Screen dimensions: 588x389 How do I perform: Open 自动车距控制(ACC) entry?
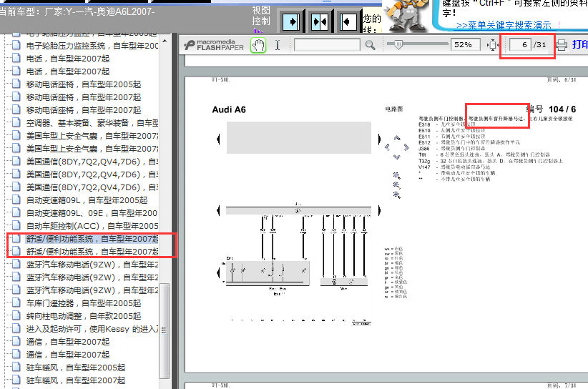click(92, 226)
